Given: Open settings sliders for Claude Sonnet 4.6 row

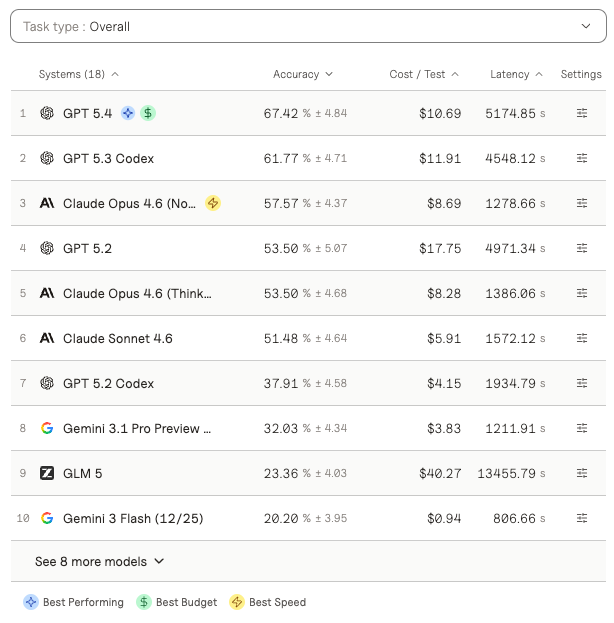Looking at the screenshot, I should click(582, 338).
